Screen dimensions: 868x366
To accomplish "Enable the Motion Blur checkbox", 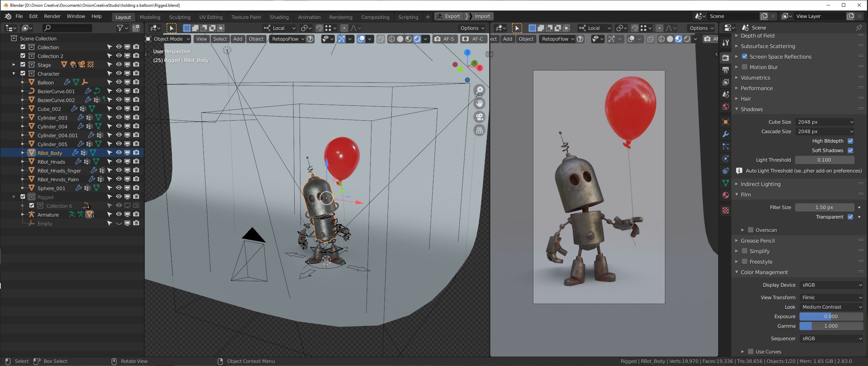I will click(745, 67).
